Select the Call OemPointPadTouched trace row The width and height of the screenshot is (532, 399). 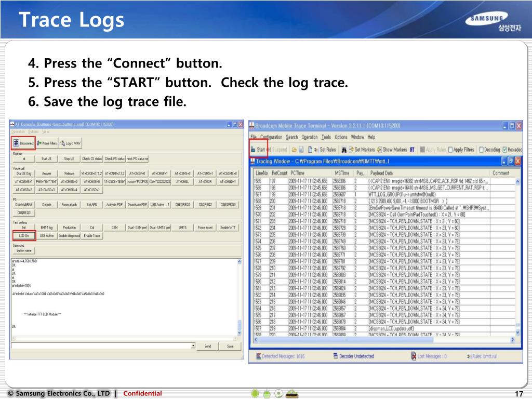click(x=384, y=215)
